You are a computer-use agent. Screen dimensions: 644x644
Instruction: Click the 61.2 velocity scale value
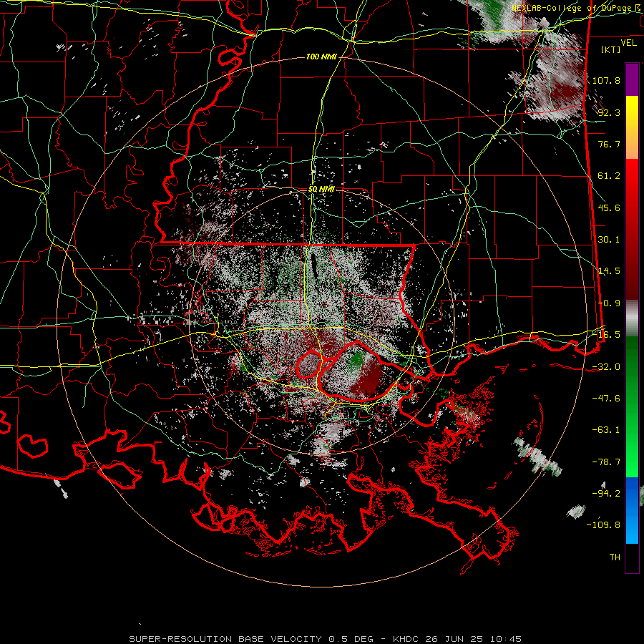(609, 176)
